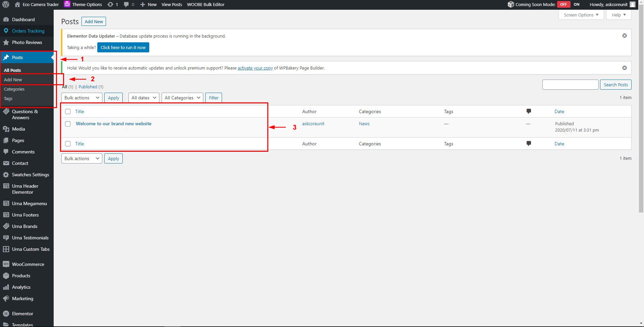Open the All dates dropdown

pos(144,98)
